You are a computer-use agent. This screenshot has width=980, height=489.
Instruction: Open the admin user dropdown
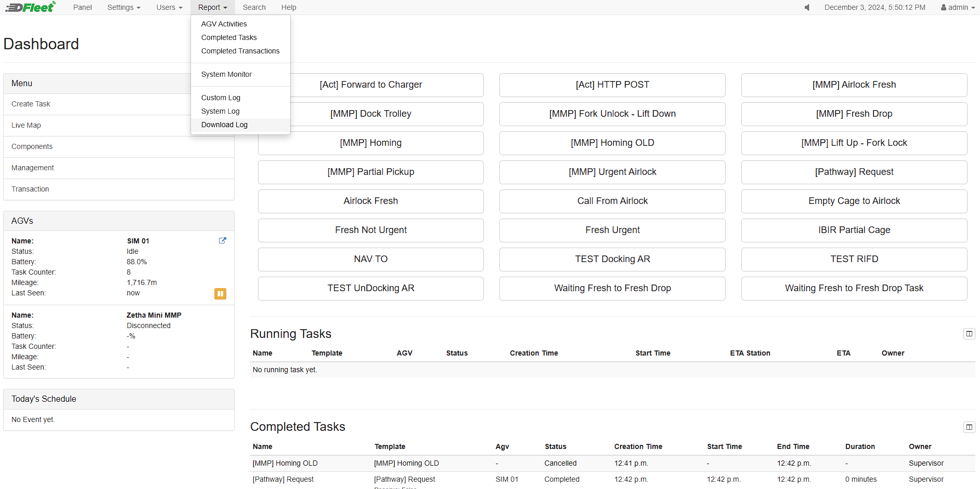point(958,7)
